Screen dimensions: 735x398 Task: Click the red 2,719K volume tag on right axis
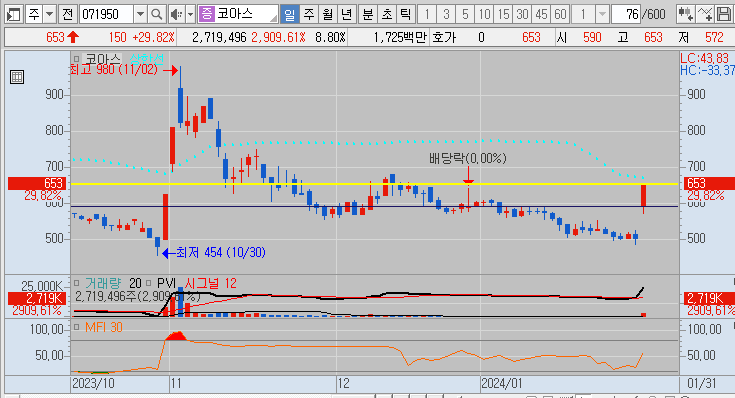pyautogui.click(x=709, y=298)
